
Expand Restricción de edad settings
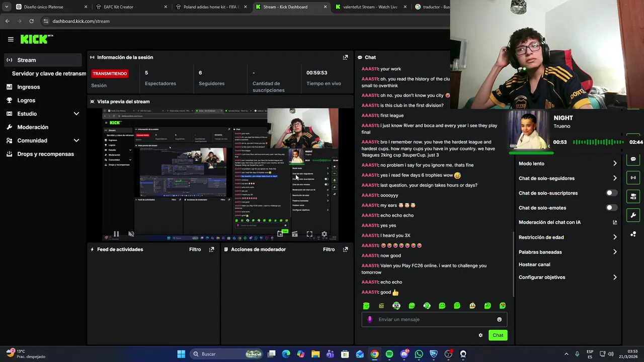tap(615, 237)
